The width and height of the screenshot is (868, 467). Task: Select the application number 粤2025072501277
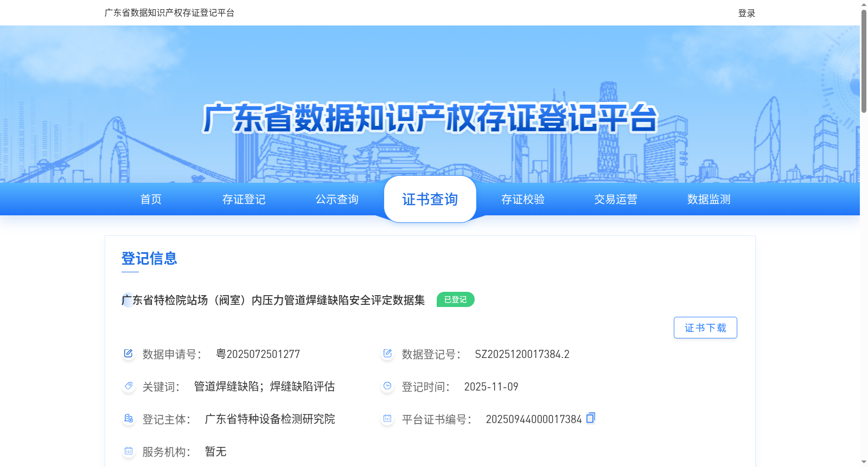coord(258,354)
